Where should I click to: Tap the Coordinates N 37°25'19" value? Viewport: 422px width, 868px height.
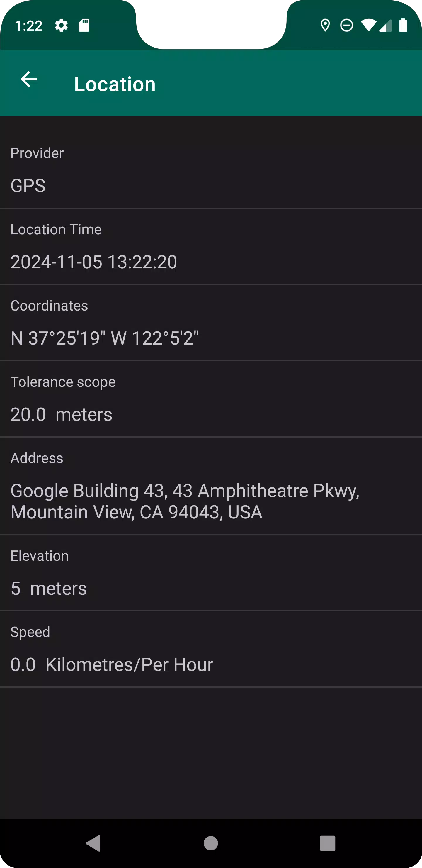click(104, 338)
